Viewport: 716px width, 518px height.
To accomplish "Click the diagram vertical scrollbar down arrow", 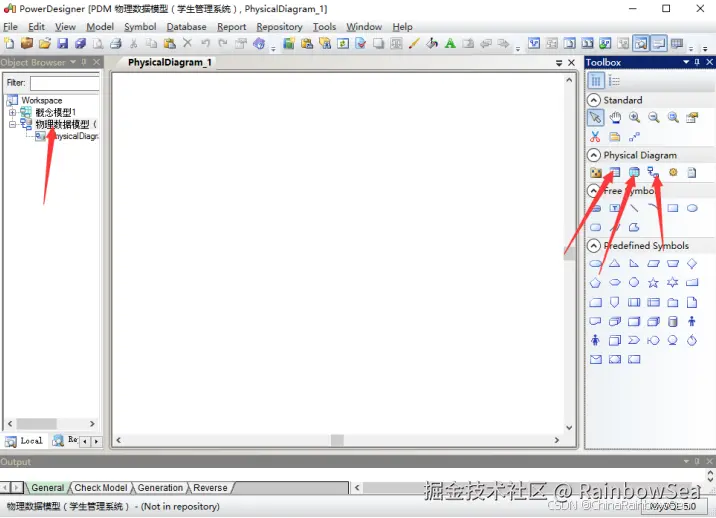I will pos(569,428).
